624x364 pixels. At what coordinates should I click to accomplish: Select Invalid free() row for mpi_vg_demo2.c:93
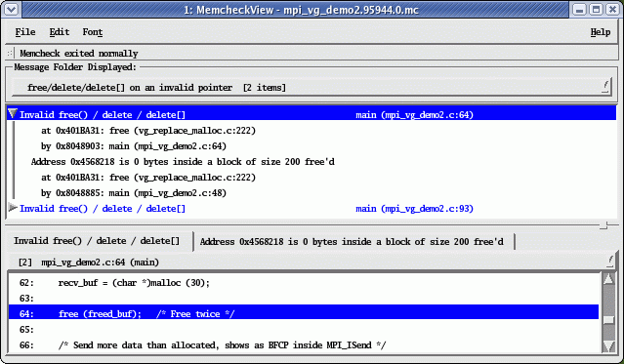click(x=312, y=209)
